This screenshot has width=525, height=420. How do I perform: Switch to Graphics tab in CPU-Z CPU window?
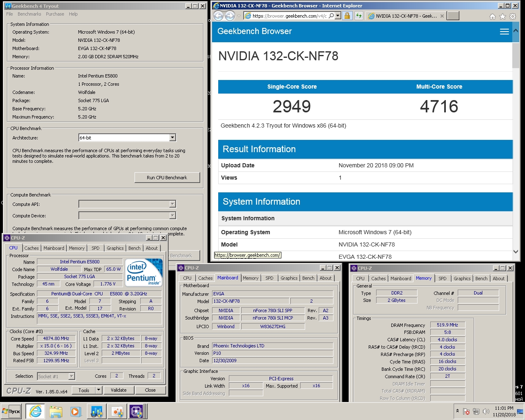[115, 248]
